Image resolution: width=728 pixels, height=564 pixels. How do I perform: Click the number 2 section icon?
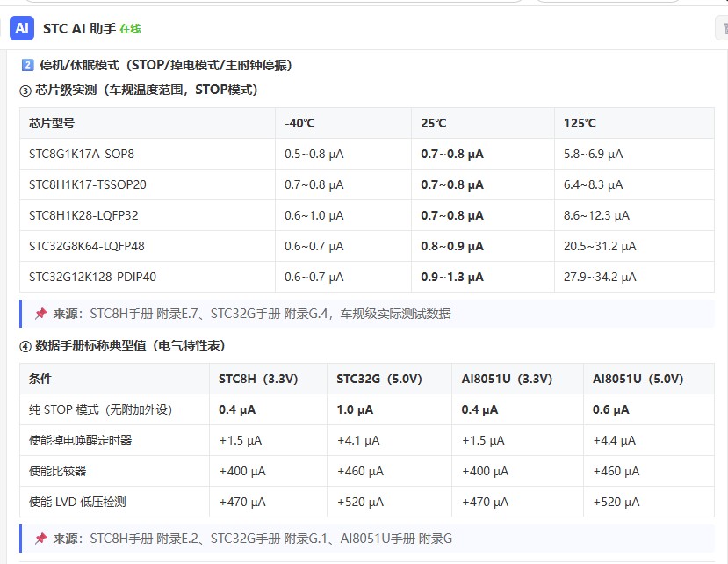click(x=27, y=65)
